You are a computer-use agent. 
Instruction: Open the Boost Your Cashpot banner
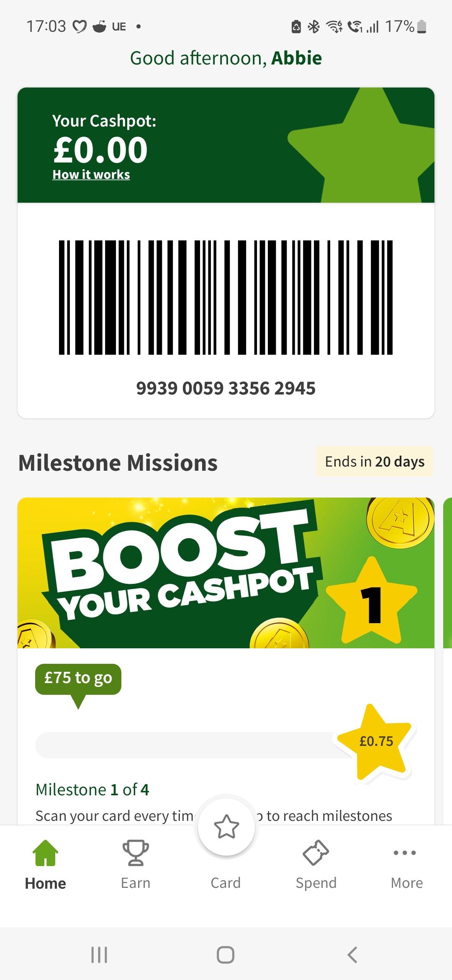pos(226,573)
